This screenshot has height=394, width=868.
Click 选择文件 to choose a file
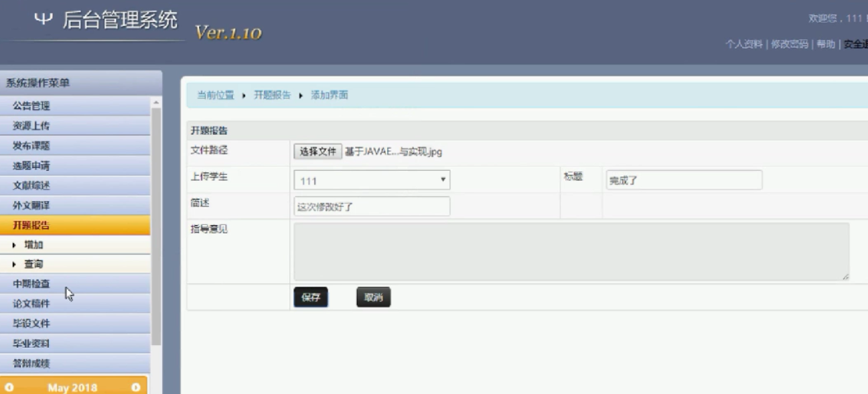pos(317,151)
